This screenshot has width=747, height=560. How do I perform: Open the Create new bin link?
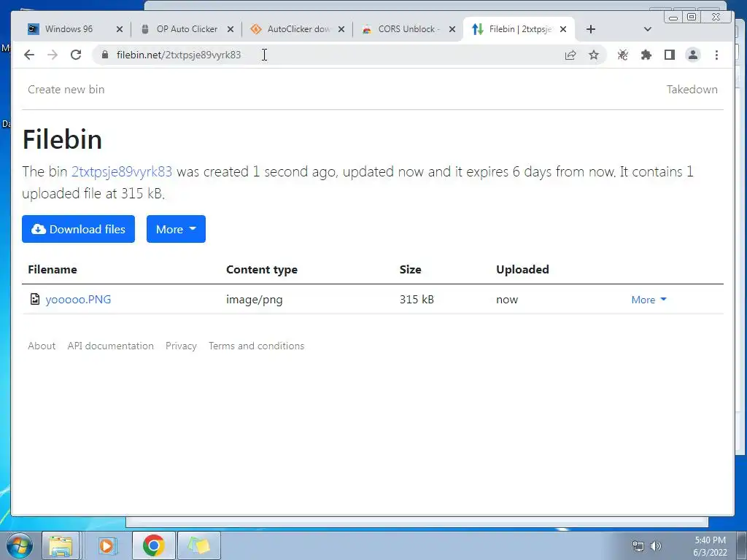(x=66, y=90)
